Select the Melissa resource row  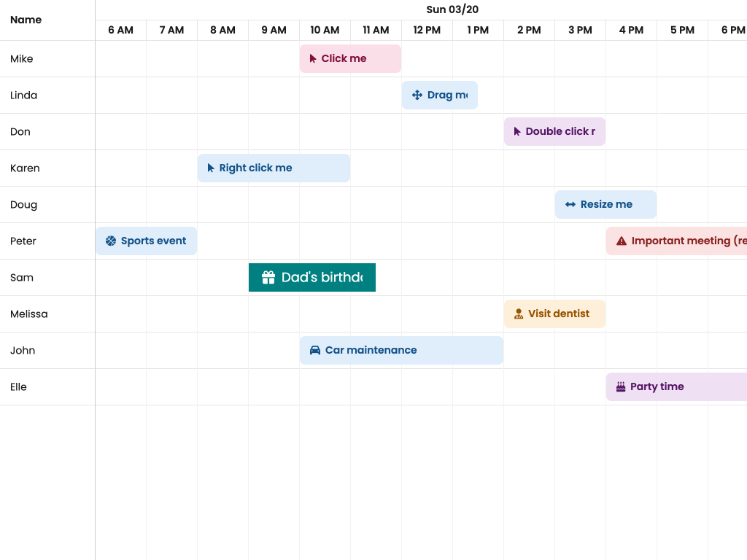coord(29,314)
